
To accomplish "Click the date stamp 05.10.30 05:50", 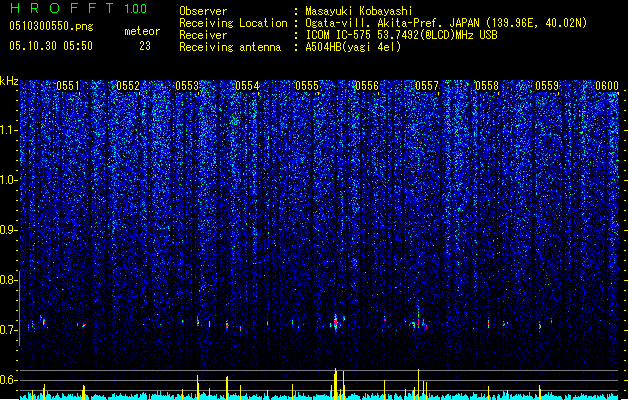I will coord(51,46).
